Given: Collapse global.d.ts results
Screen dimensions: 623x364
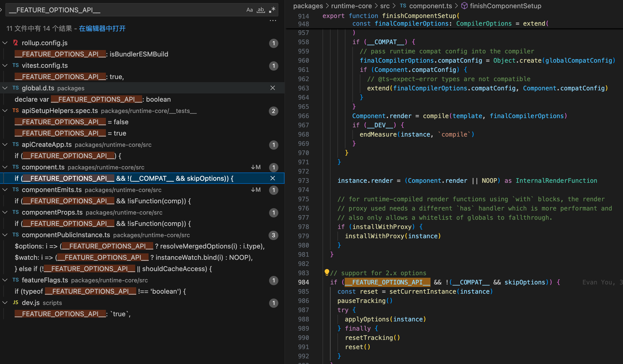Looking at the screenshot, I should click(x=5, y=88).
